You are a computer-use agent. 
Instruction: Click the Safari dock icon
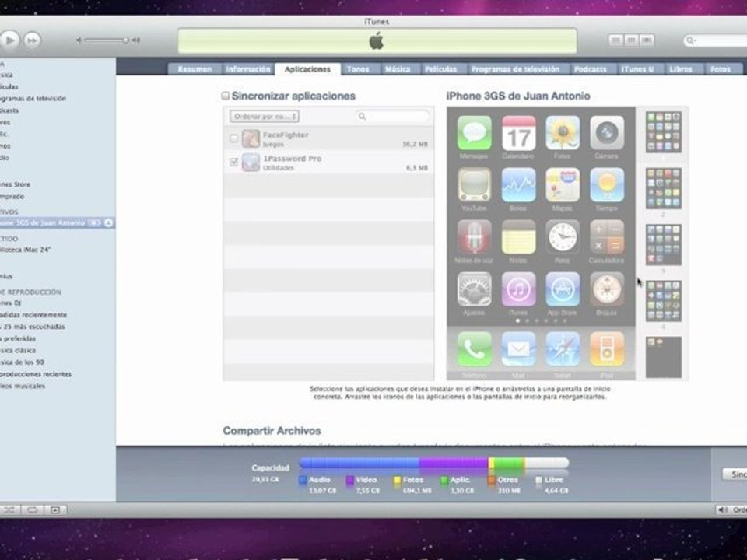click(x=563, y=349)
